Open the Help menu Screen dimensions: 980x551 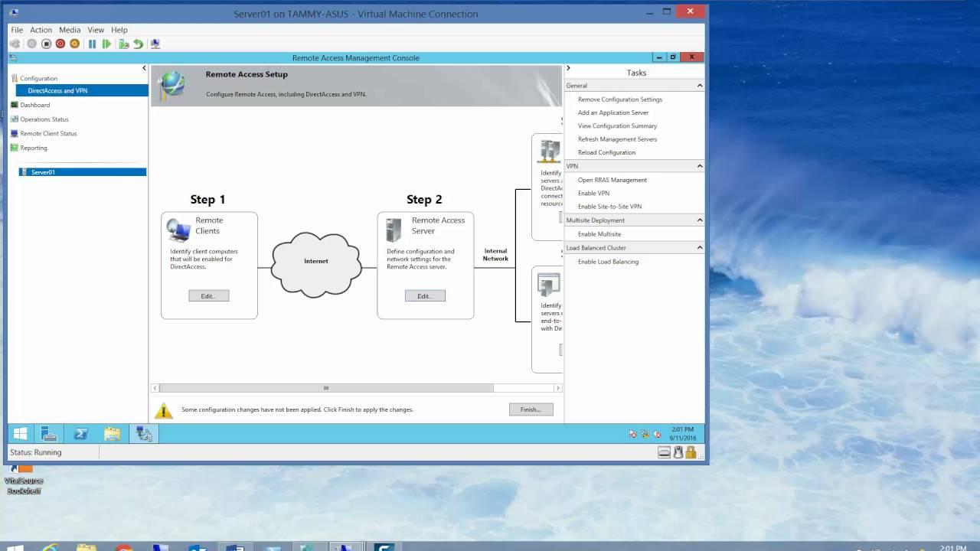[x=119, y=30]
